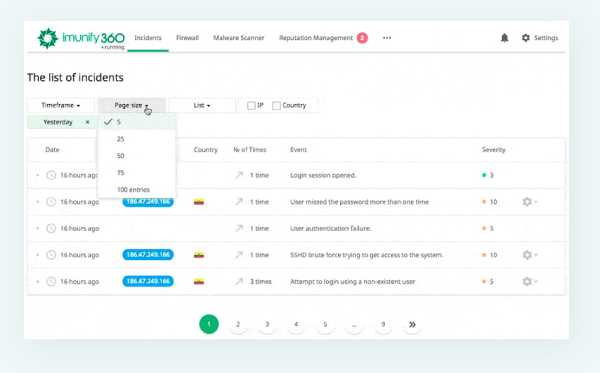Click arrow icon beside 3 times
600x373 pixels.
(239, 282)
